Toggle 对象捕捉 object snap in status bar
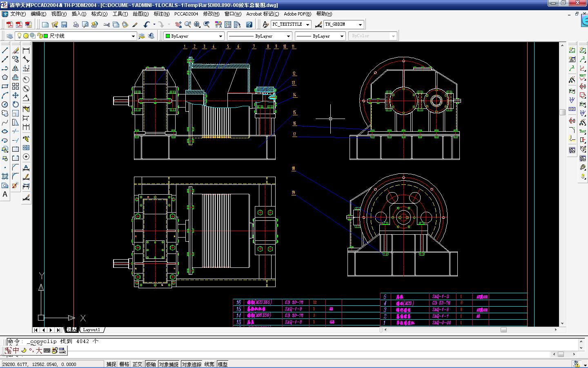The width and height of the screenshot is (588, 368). (169, 364)
